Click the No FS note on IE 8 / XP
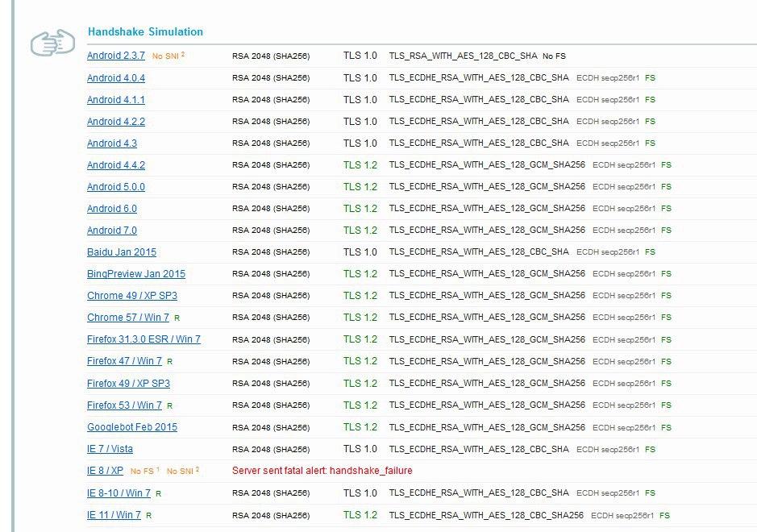This screenshot has width=757, height=532. pyautogui.click(x=145, y=471)
